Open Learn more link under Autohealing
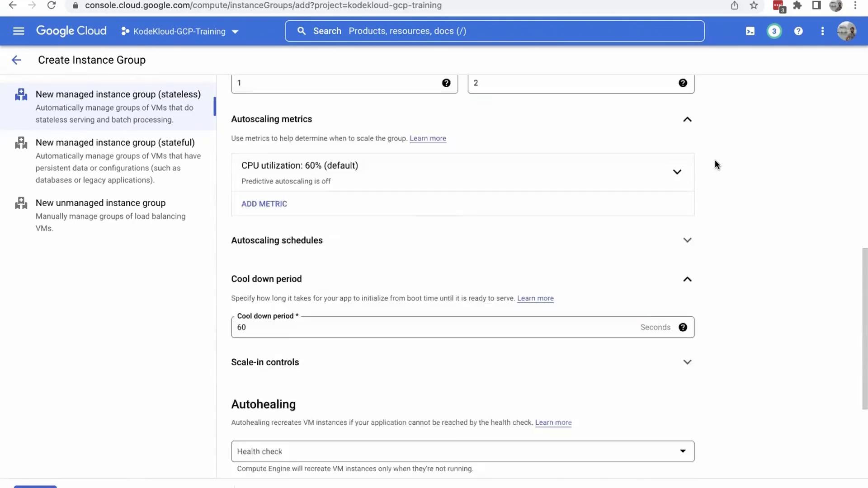868x488 pixels. point(553,422)
